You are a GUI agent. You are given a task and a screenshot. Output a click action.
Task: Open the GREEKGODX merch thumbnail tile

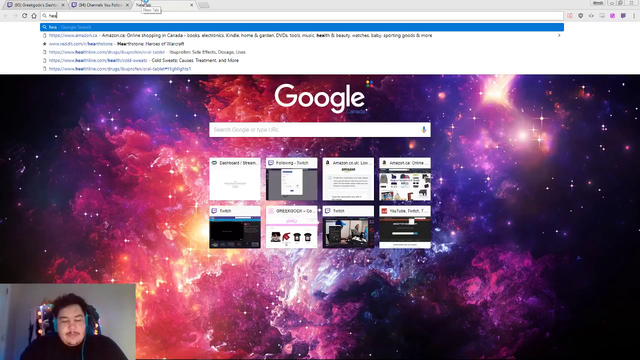click(x=291, y=227)
